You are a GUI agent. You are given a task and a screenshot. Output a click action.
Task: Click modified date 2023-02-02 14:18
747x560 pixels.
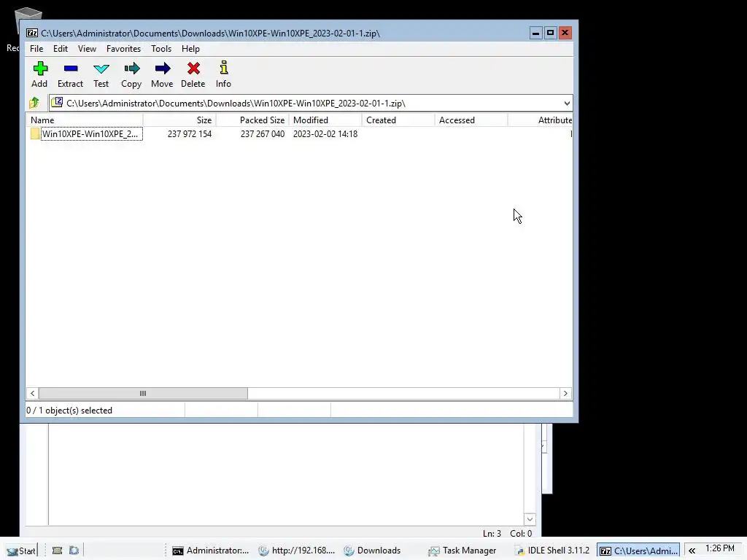click(x=325, y=134)
